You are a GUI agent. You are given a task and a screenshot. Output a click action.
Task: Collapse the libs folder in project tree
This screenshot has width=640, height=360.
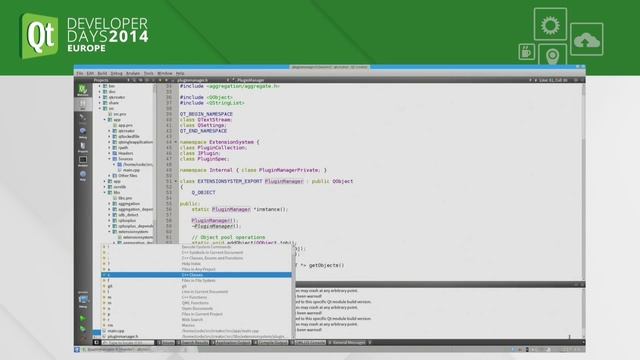(x=105, y=192)
